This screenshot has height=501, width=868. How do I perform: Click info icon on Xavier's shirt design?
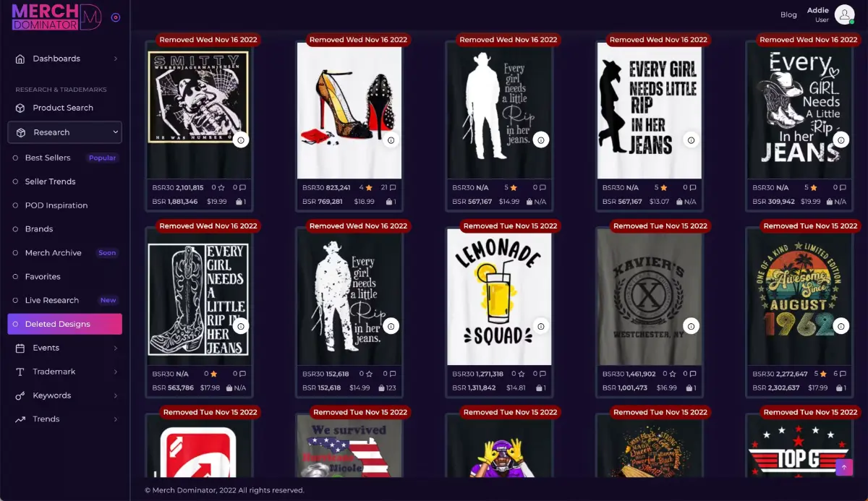[x=691, y=326]
